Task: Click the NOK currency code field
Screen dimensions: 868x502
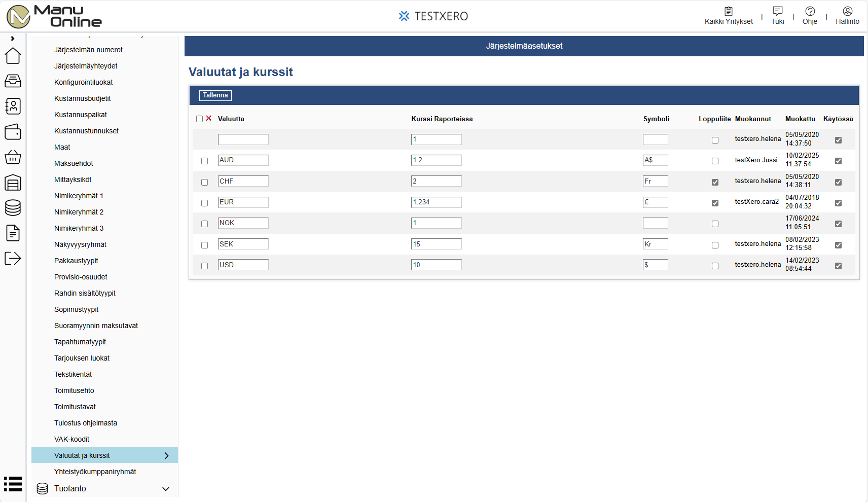Action: pyautogui.click(x=243, y=223)
